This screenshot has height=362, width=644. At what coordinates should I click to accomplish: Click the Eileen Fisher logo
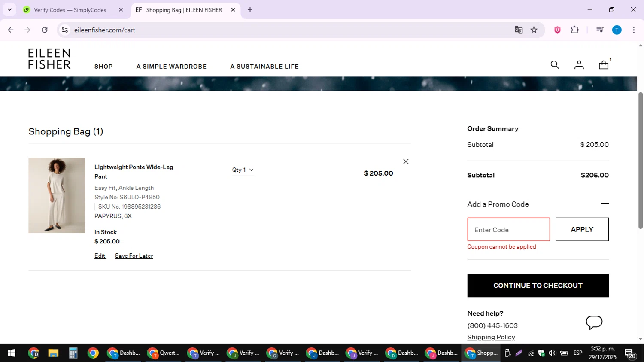(x=49, y=59)
